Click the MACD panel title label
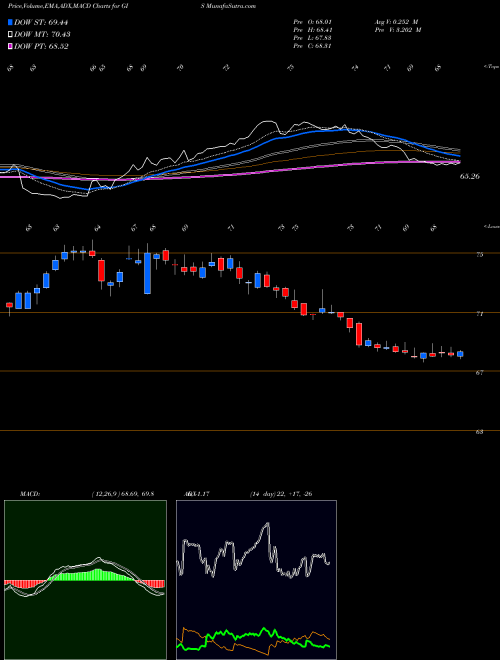Screen dimensions: 500x660 pos(29,494)
